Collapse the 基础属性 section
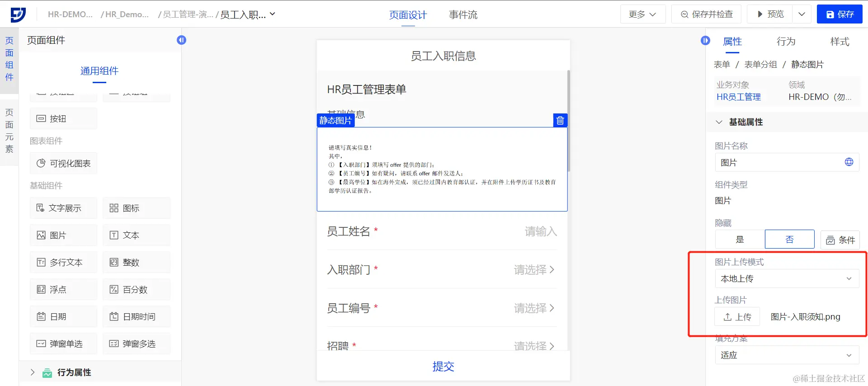This screenshot has height=386, width=868. click(x=719, y=122)
